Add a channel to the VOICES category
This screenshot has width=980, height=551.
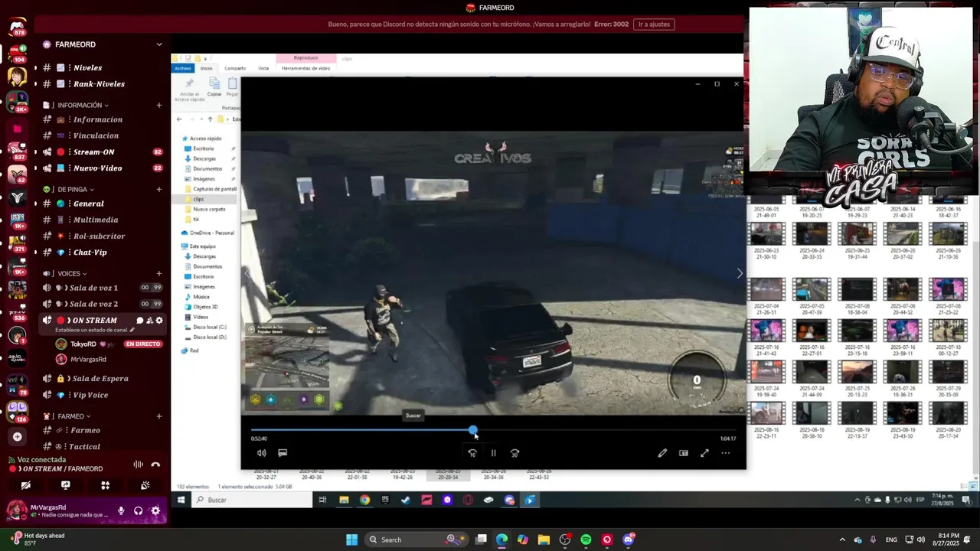[x=159, y=273]
